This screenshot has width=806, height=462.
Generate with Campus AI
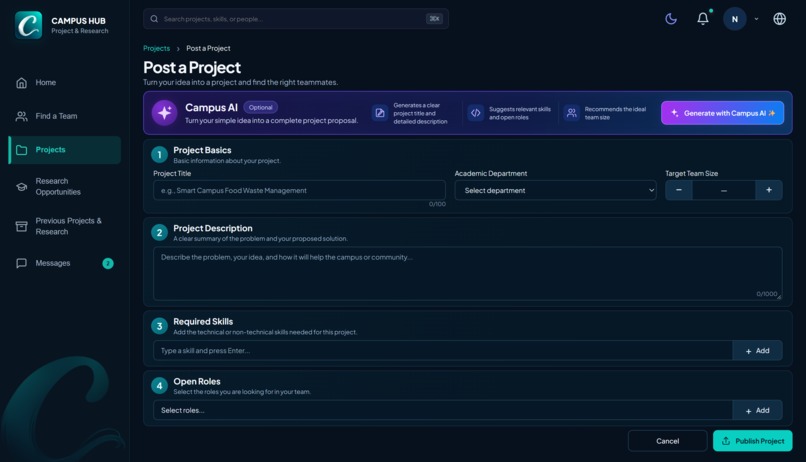[722, 113]
